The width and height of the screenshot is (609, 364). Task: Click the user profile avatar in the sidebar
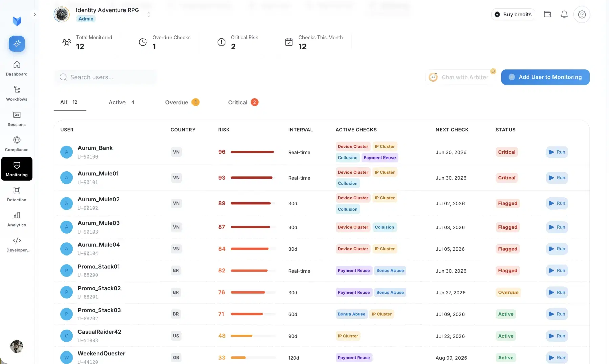point(17,346)
